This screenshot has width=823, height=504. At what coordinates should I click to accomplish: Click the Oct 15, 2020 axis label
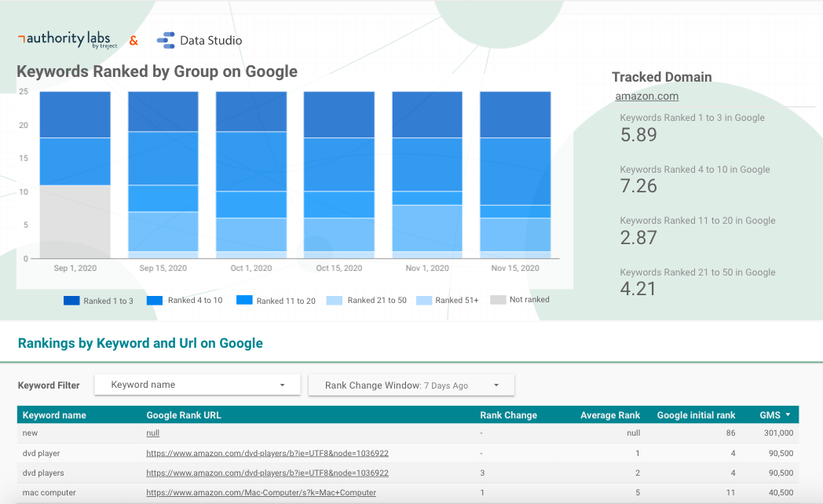339,268
